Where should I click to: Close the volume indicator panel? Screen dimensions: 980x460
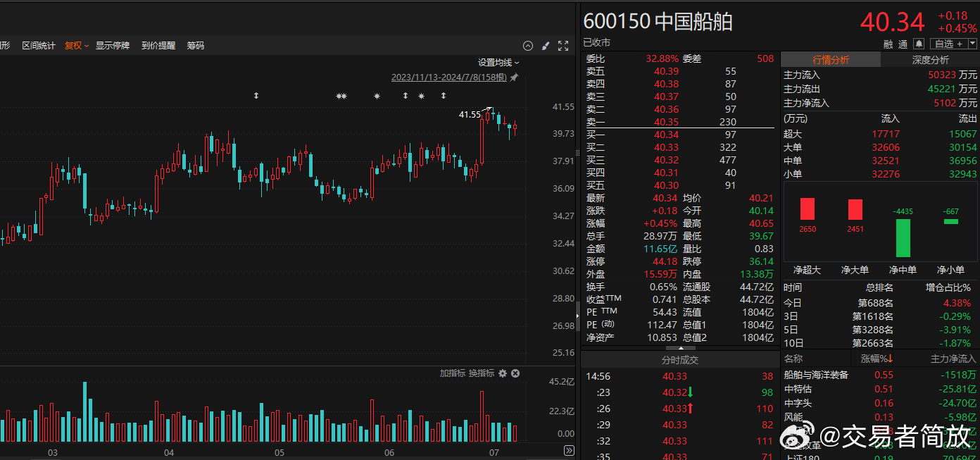point(515,373)
